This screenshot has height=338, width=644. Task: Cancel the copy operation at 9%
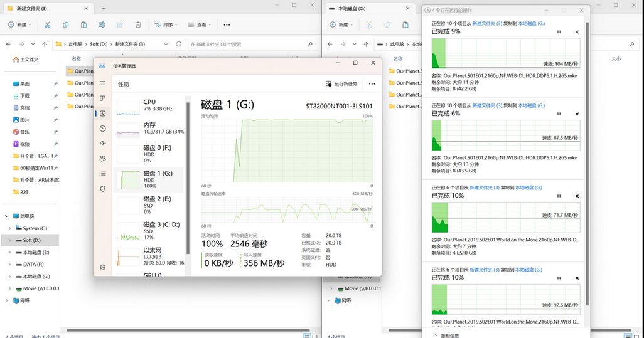tap(577, 32)
